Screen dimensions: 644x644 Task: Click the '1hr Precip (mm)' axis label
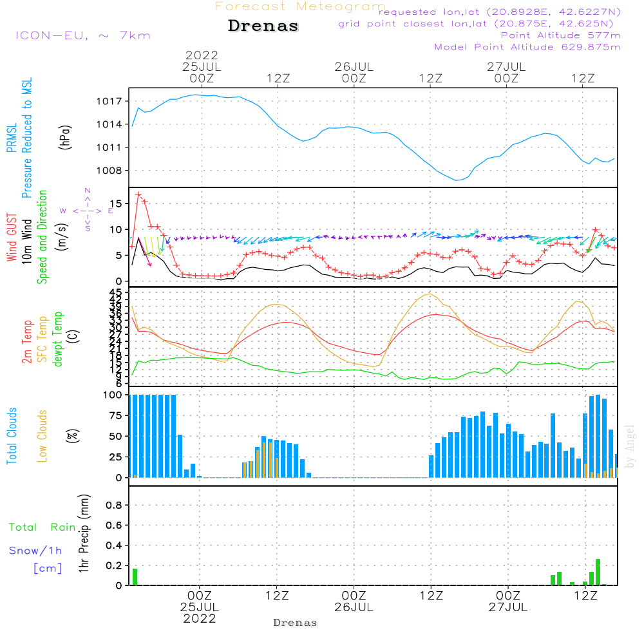[84, 533]
